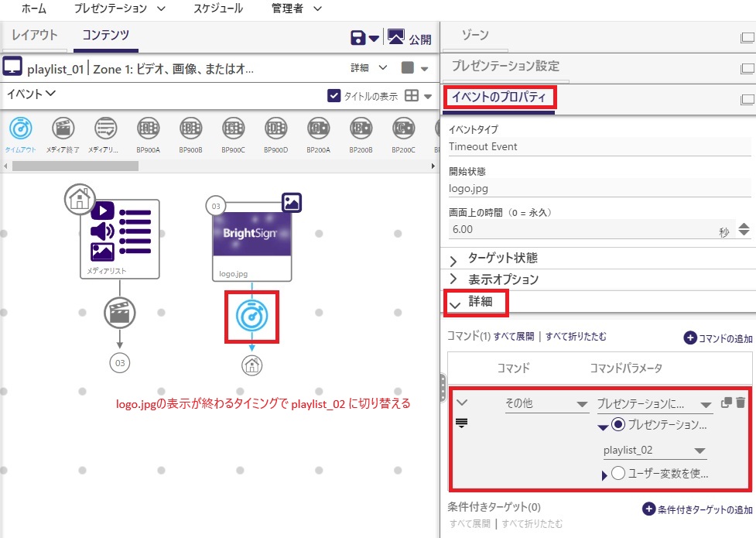Viewport: 756px width, 538px height.
Task: Select the ユーザー変数を使 radio button
Action: pyautogui.click(x=618, y=474)
